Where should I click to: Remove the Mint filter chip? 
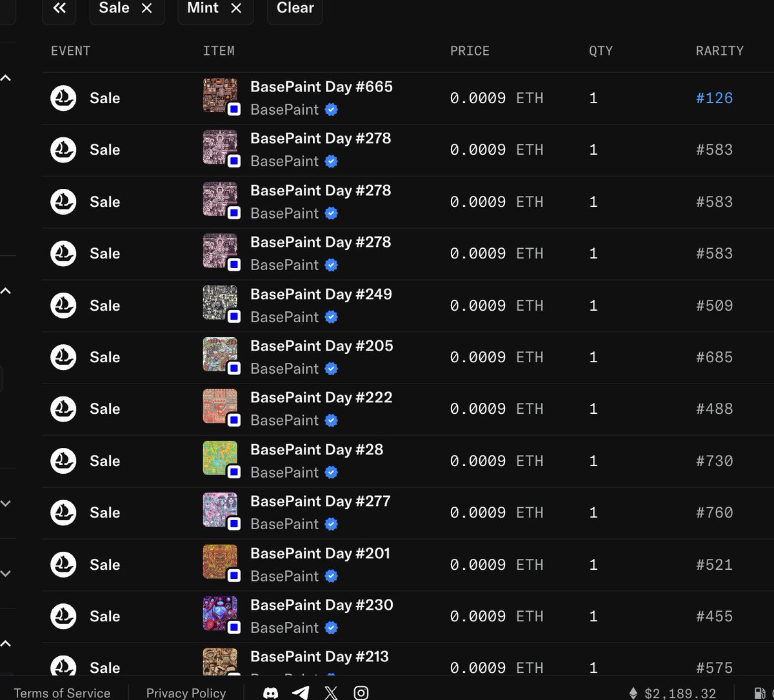point(236,8)
